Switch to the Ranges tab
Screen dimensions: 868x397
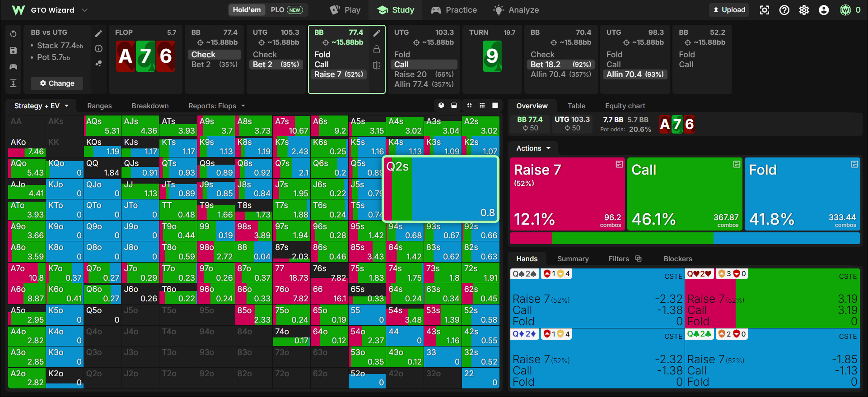[99, 106]
